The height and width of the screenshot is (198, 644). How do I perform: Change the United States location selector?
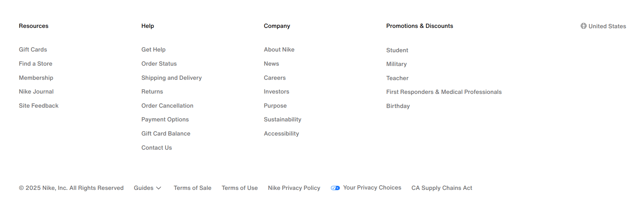(x=607, y=26)
